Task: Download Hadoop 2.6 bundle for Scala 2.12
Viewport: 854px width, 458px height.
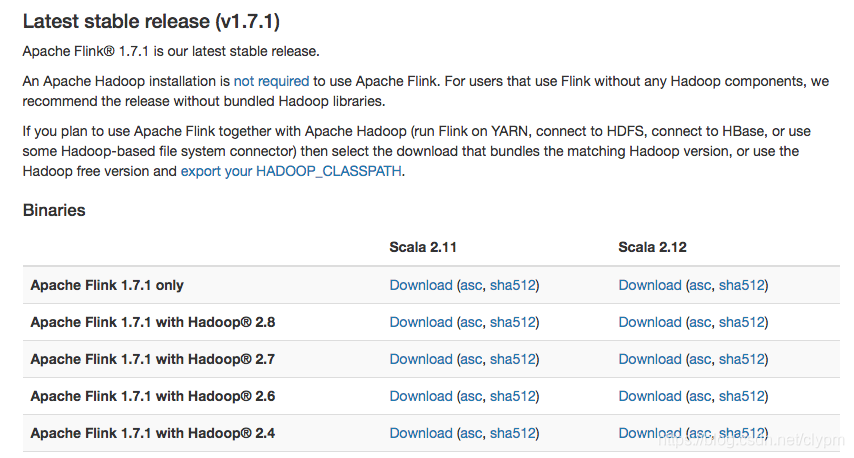Action: click(x=649, y=396)
